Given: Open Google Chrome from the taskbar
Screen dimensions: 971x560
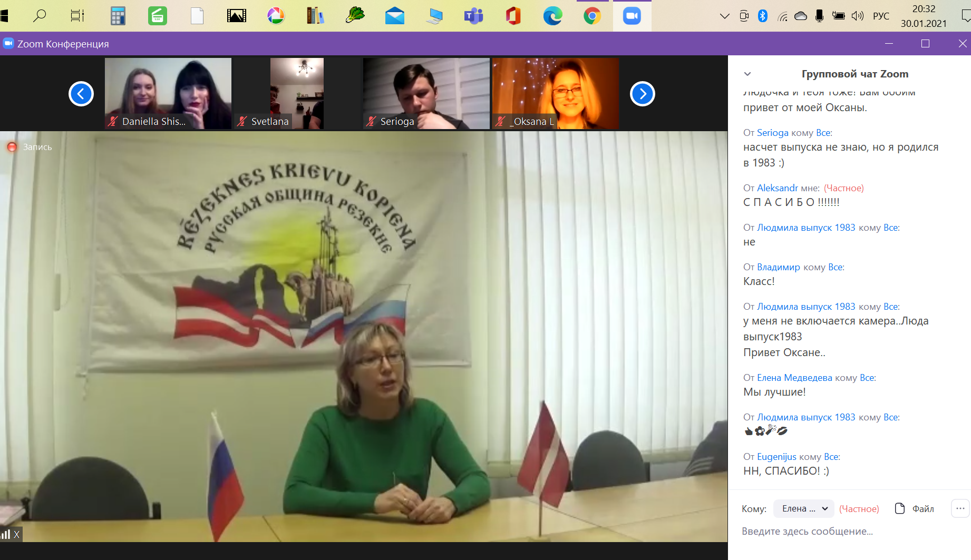Looking at the screenshot, I should [x=592, y=16].
